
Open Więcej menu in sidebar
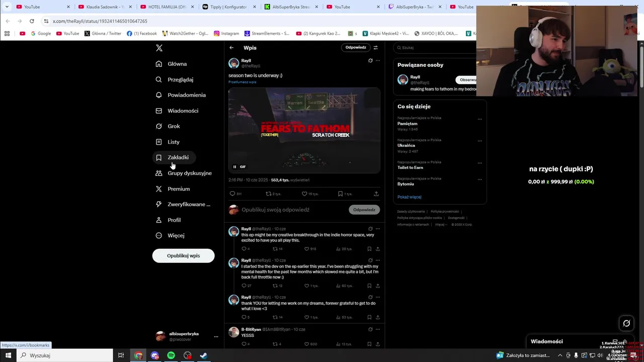coord(171,235)
